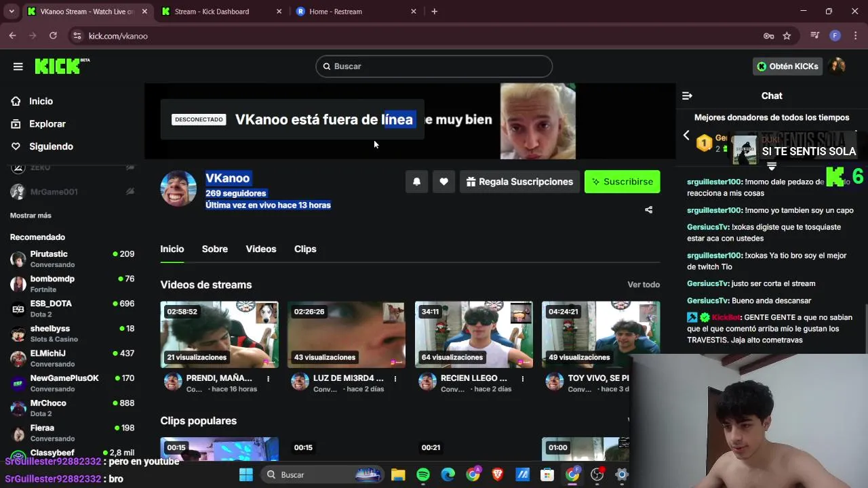
Task: Open the media control icon in toolbar
Action: (815, 36)
